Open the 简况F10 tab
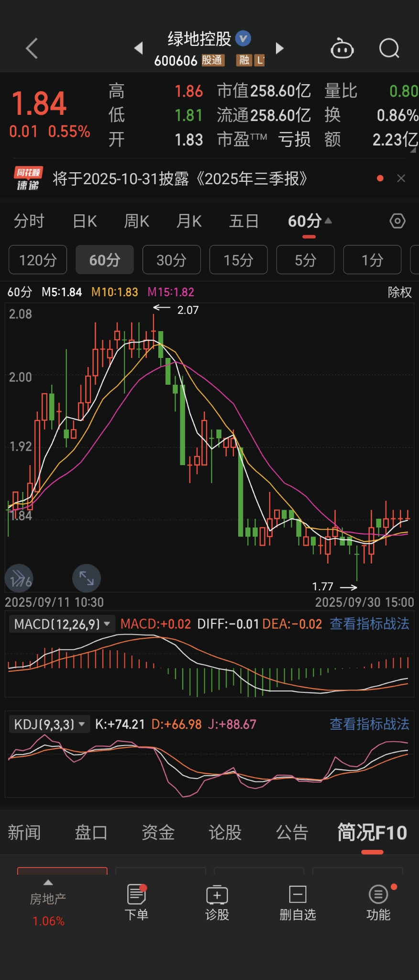 pyautogui.click(x=372, y=832)
